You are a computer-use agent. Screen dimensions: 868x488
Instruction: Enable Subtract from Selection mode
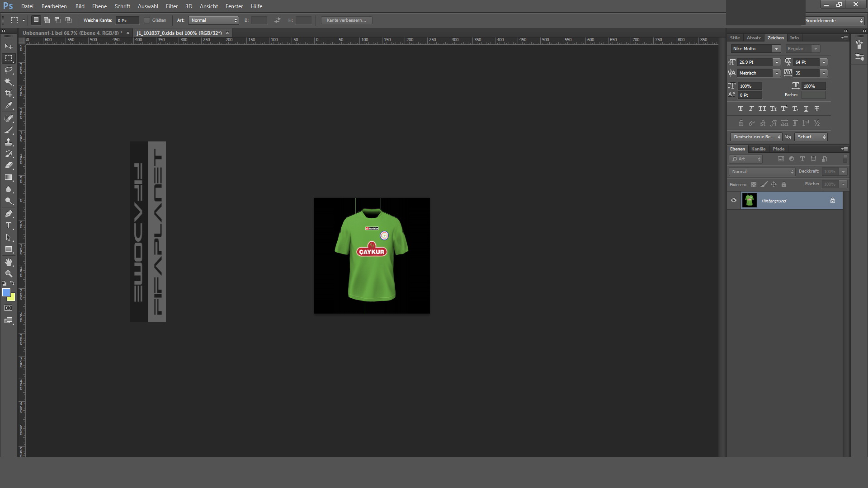[57, 20]
